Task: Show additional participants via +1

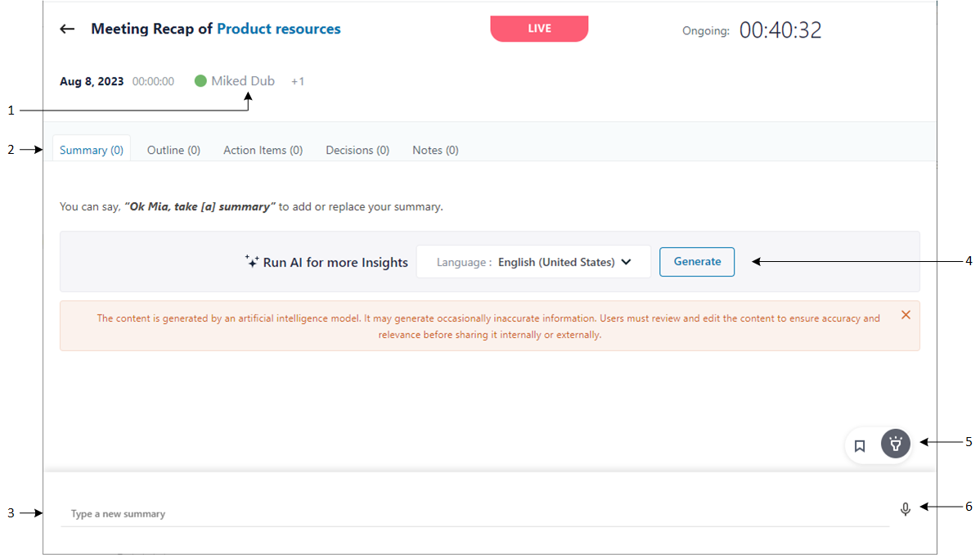Action: (x=298, y=82)
